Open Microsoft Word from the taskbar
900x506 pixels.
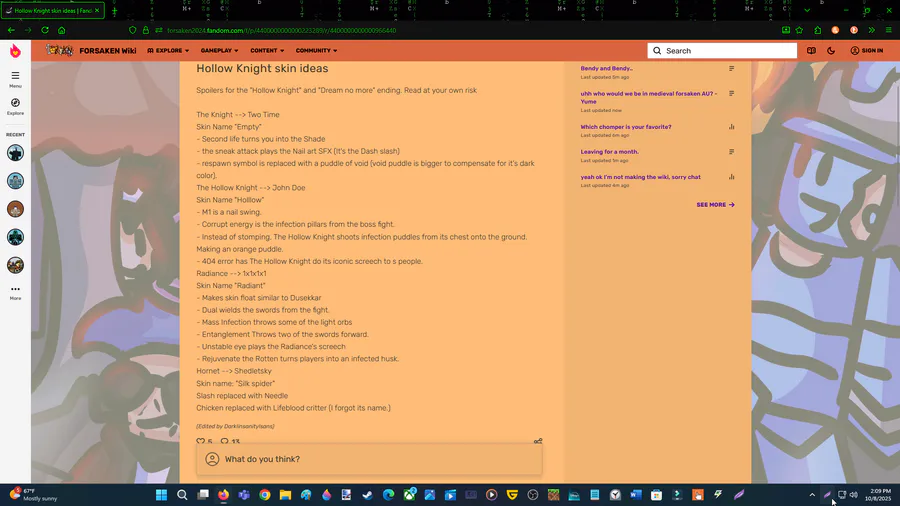tap(636, 495)
